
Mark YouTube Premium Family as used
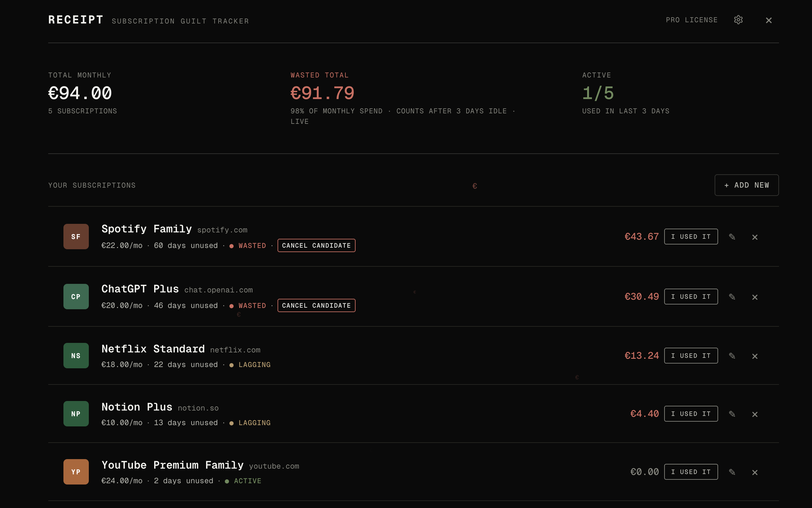(x=691, y=472)
